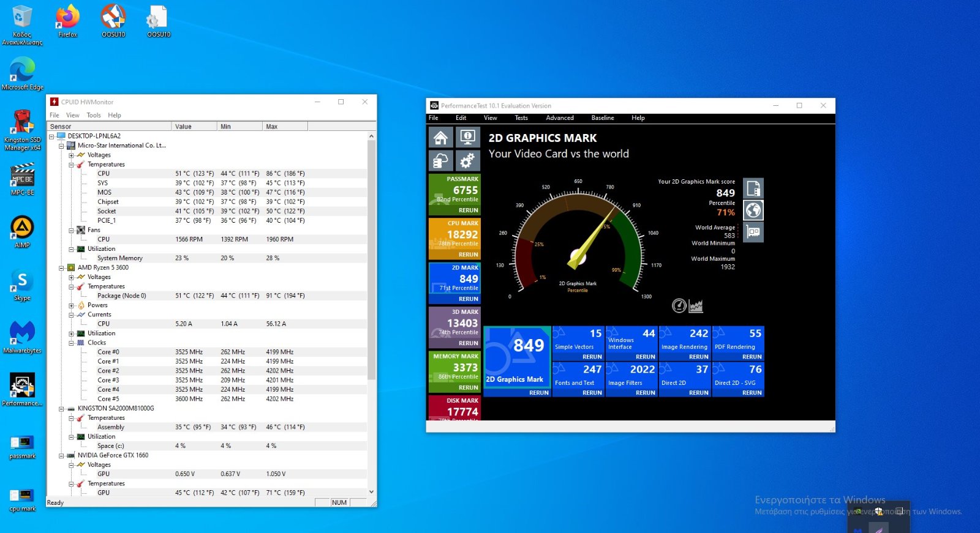Open passmark desktop image file
980x533 pixels.
(23, 447)
